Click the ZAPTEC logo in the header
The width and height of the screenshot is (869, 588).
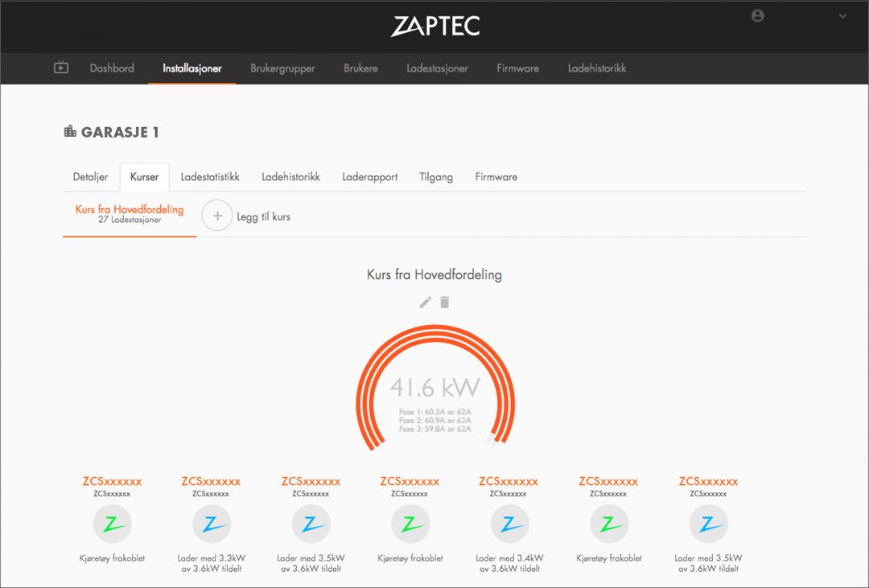tap(435, 26)
